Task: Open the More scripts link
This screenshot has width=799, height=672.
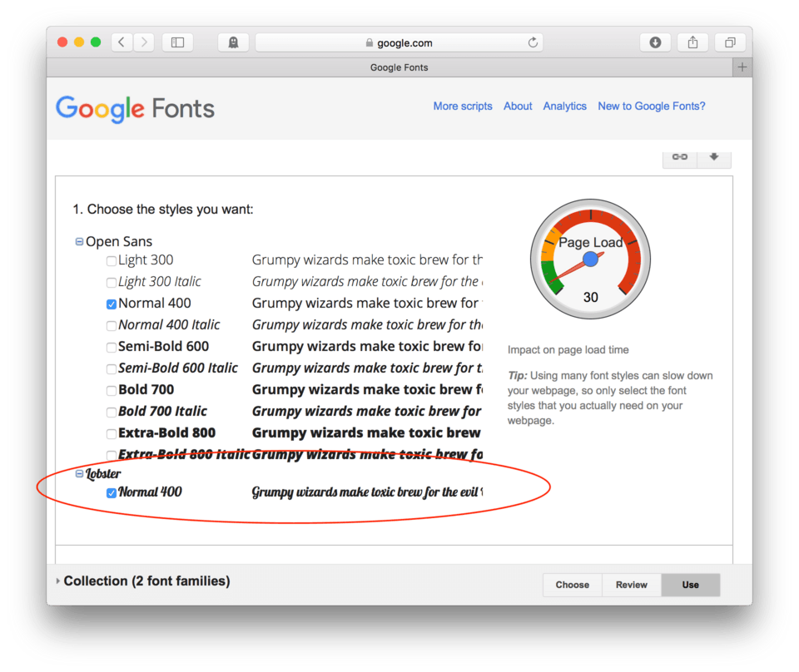Action: click(x=463, y=106)
